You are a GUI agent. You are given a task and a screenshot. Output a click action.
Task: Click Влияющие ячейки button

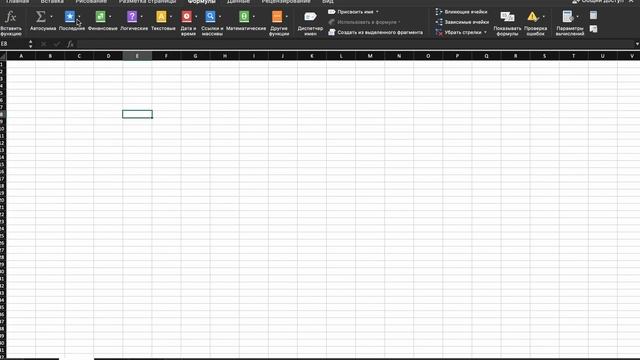(462, 12)
